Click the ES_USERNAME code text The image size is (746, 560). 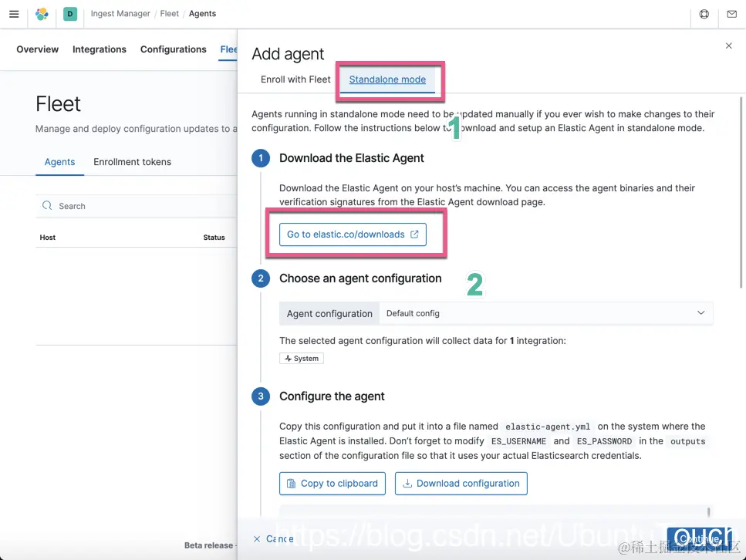[x=518, y=441]
